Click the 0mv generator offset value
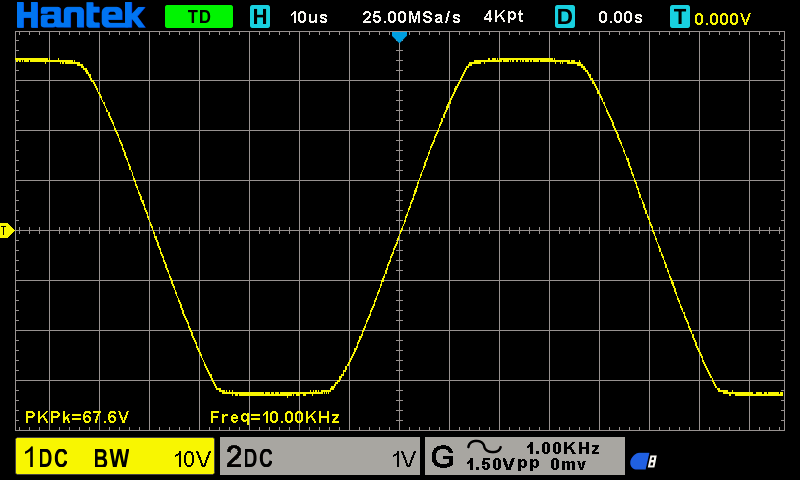Image resolution: width=800 pixels, height=480 pixels. click(568, 465)
